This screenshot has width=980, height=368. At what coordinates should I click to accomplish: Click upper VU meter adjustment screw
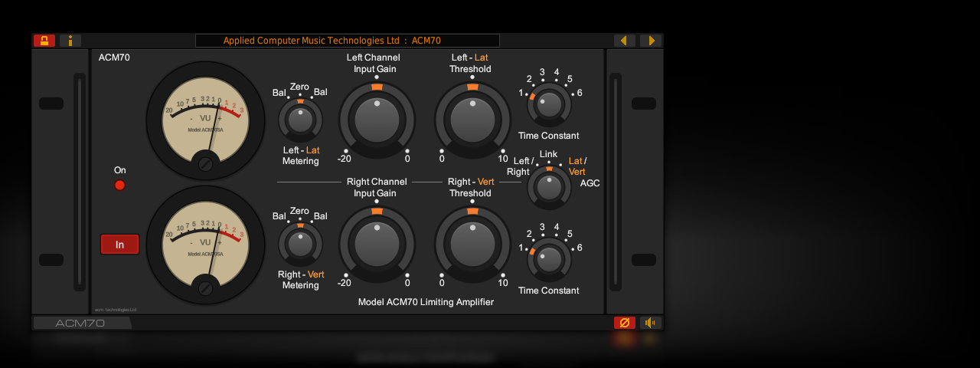[x=205, y=164]
